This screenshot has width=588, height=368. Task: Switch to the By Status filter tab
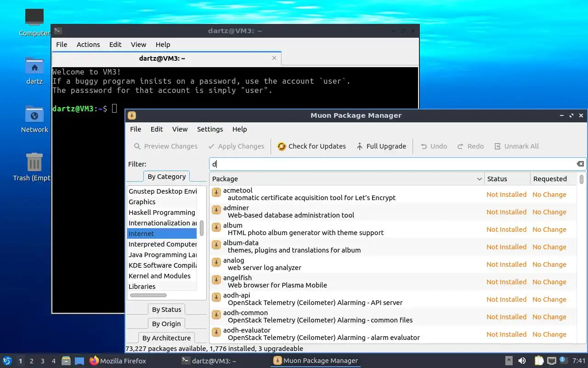(166, 310)
